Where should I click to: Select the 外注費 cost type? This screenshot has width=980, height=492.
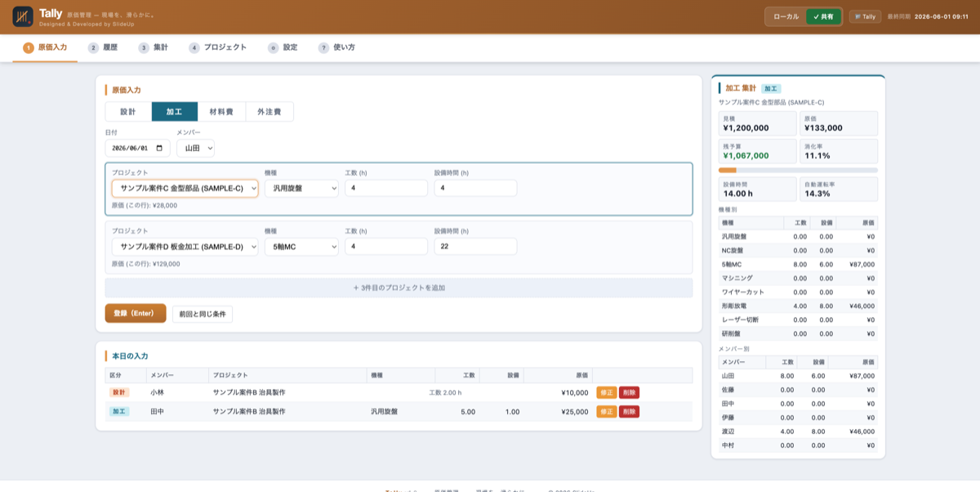point(269,111)
